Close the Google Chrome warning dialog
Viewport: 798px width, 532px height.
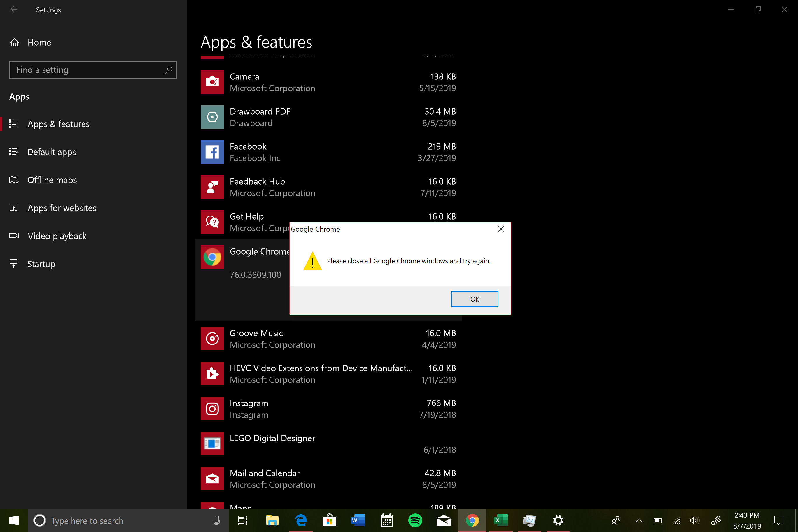coord(501,229)
